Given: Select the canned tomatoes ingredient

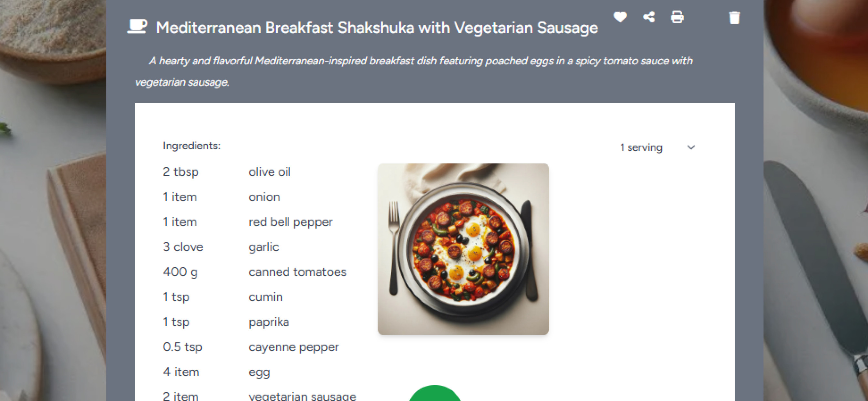Looking at the screenshot, I should click(297, 272).
